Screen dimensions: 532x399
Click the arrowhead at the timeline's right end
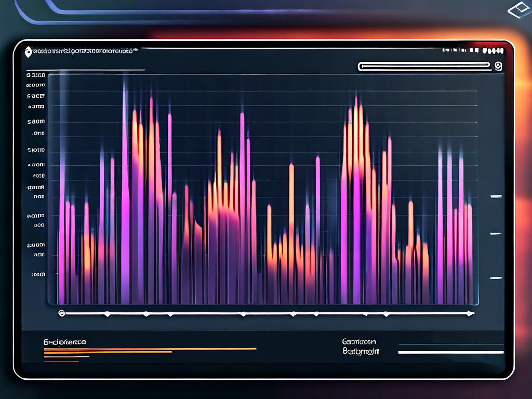point(471,313)
